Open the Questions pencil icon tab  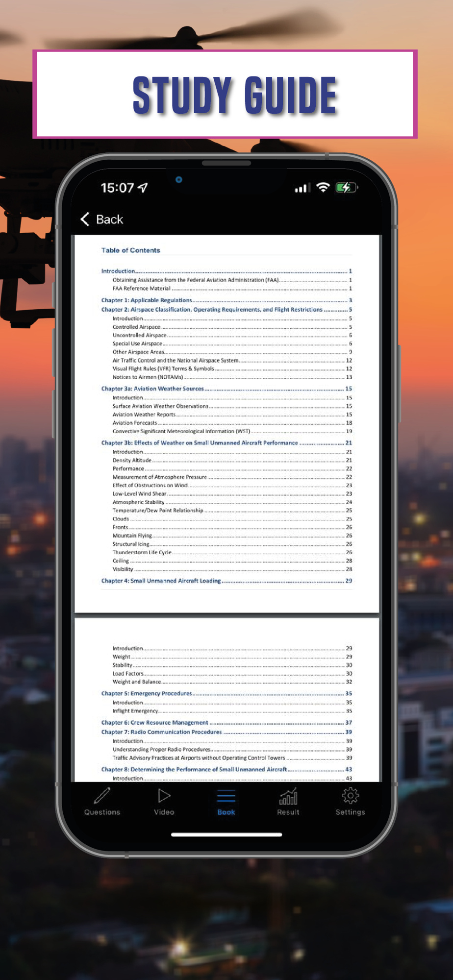[102, 796]
